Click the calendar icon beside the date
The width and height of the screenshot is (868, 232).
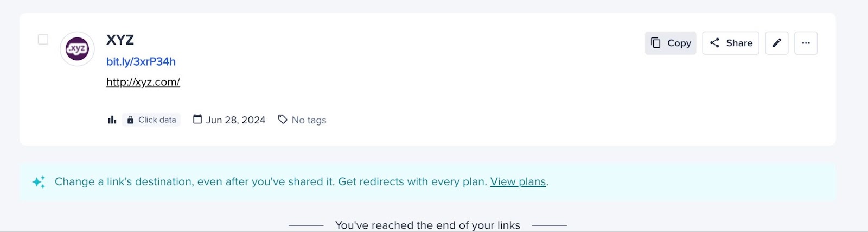[197, 120]
